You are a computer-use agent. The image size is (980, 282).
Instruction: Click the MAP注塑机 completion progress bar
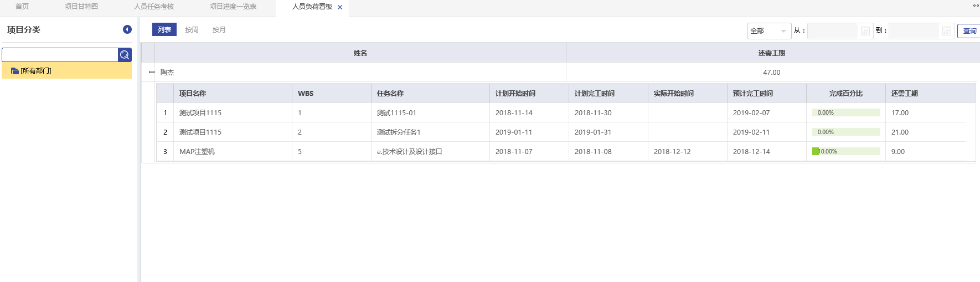point(845,151)
